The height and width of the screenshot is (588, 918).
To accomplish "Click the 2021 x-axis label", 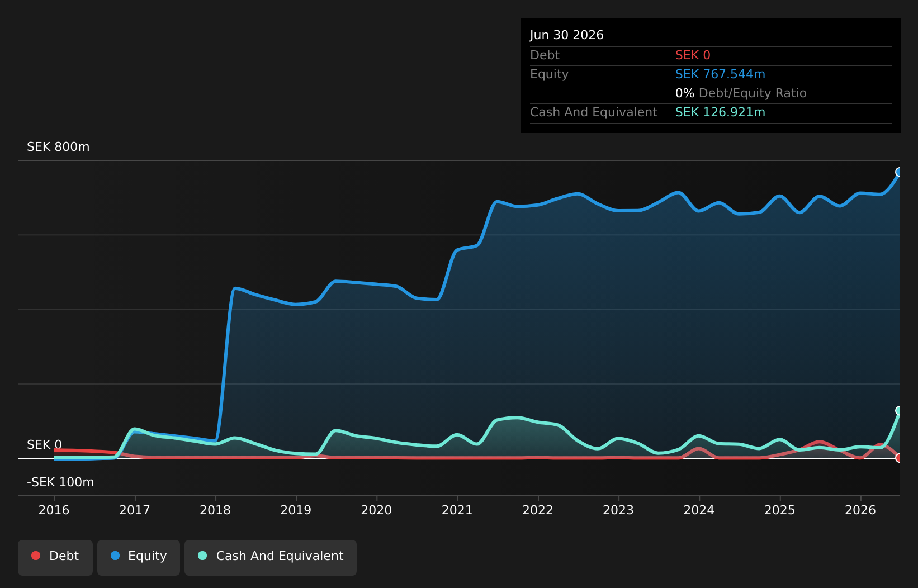I will (457, 510).
